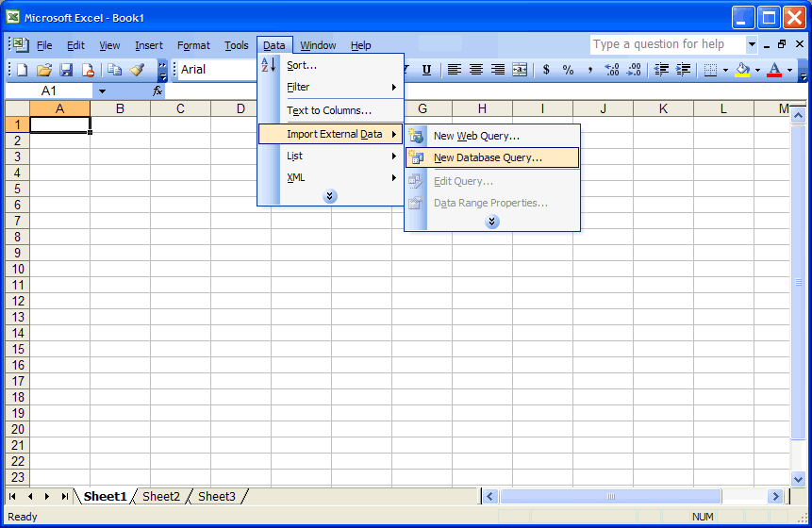Apply Percent style

[x=568, y=70]
